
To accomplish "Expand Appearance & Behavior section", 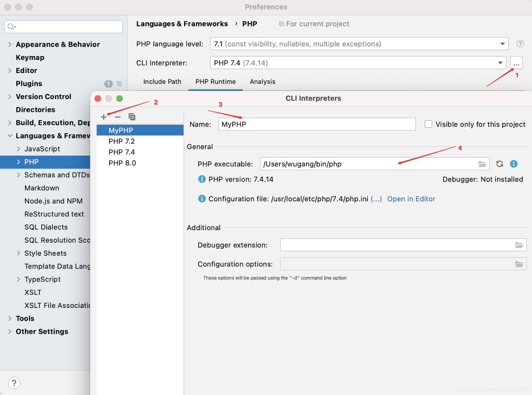I will click(10, 44).
